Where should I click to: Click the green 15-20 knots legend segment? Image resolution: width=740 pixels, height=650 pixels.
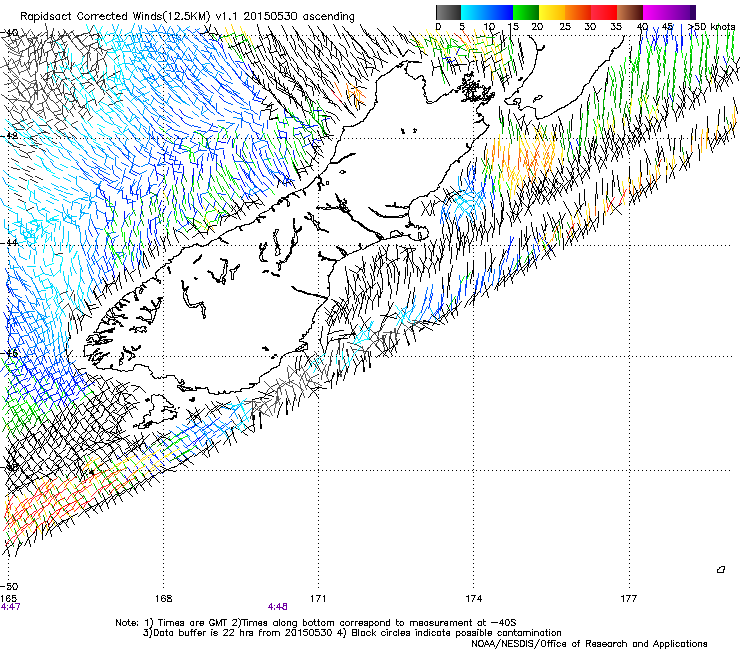point(526,12)
